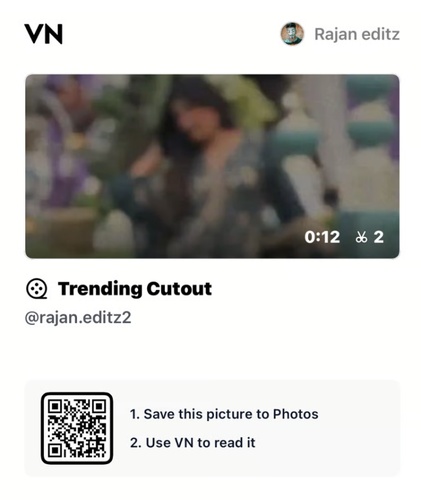421x500 pixels.
Task: Open Rajan editz profile avatar
Action: click(x=292, y=34)
